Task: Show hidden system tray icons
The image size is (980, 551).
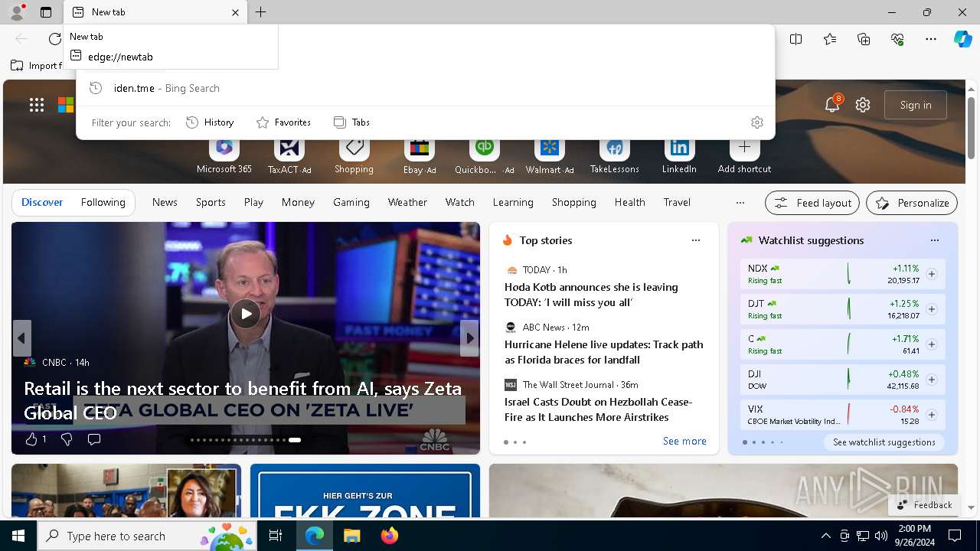Action: 825,536
